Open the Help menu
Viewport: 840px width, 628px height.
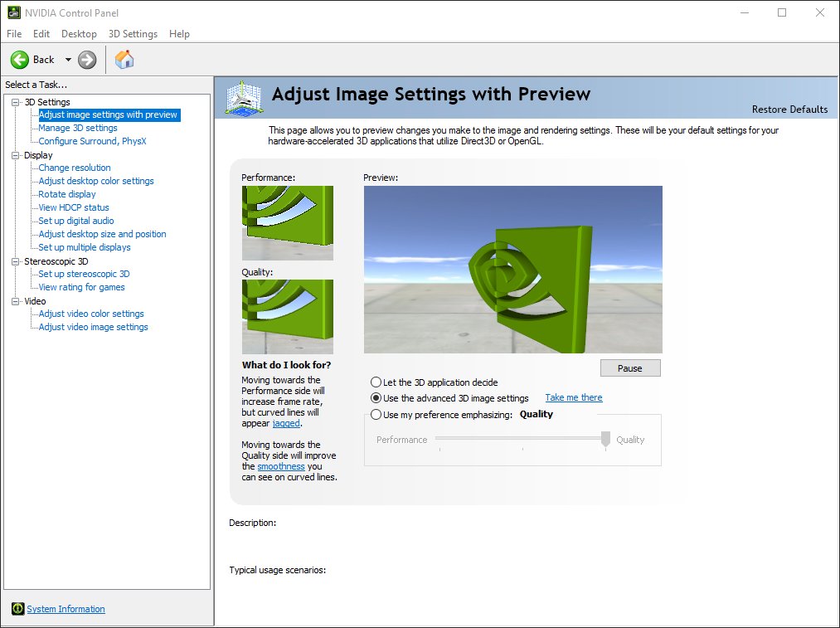(x=179, y=34)
